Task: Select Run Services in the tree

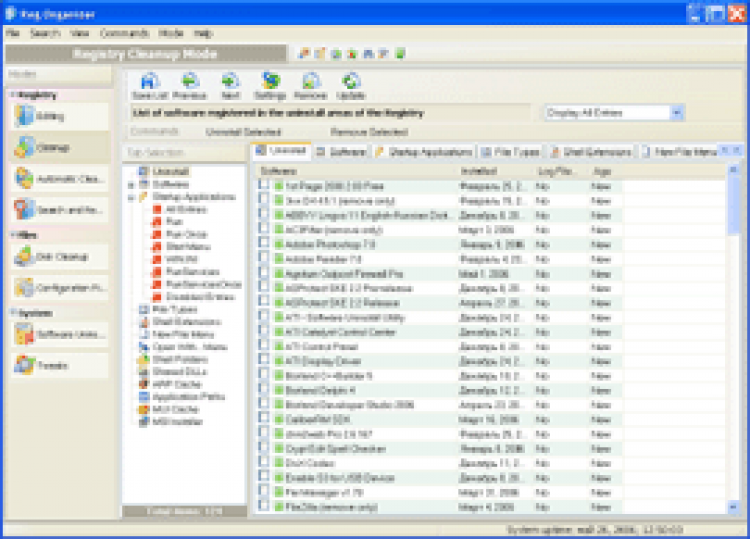Action: 192,272
